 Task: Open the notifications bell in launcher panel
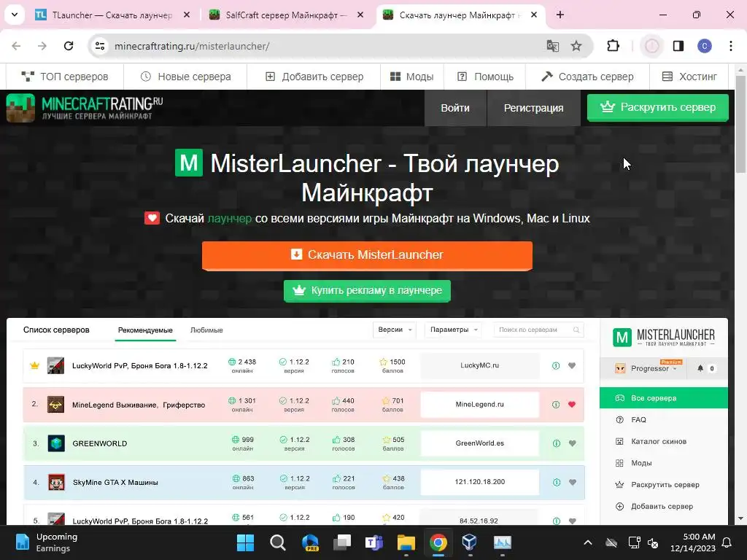700,368
